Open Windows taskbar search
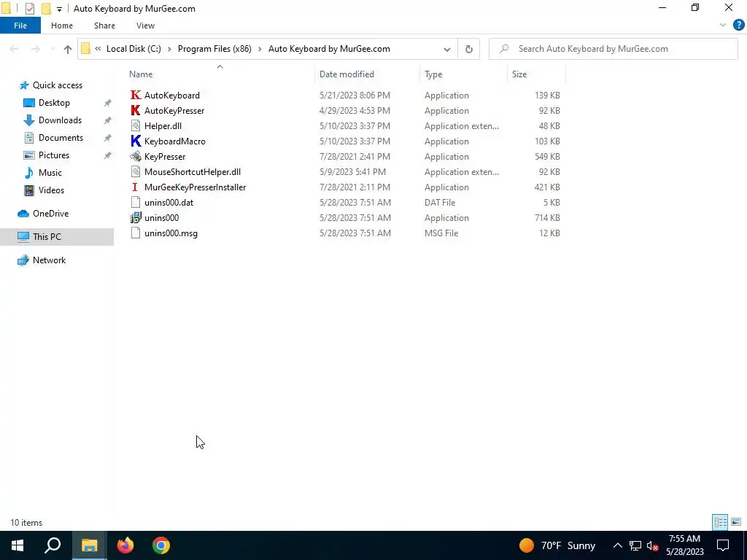This screenshot has width=747, height=560. pyautogui.click(x=53, y=545)
